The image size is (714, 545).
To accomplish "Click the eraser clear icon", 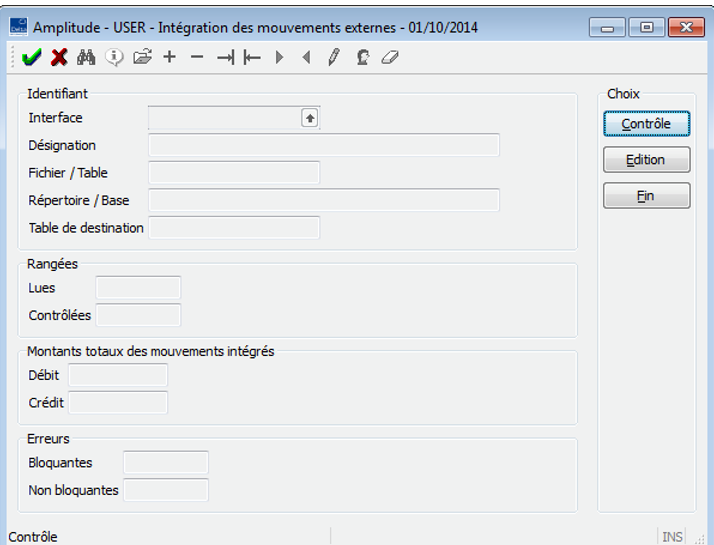I will pyautogui.click(x=390, y=58).
